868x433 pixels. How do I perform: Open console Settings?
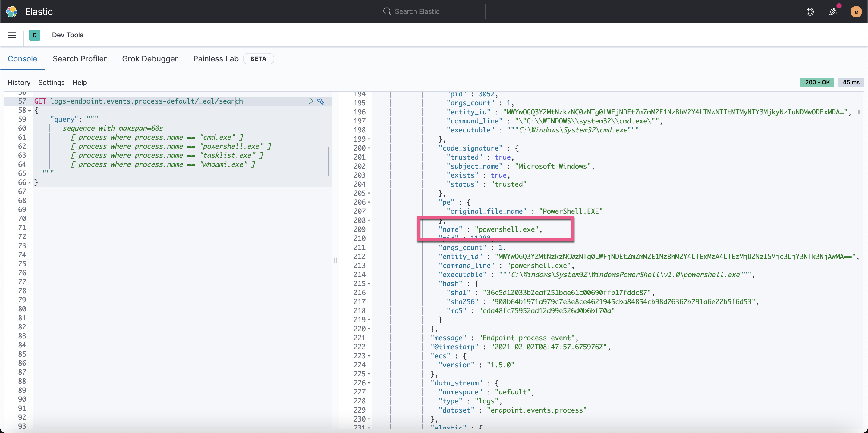pos(51,83)
